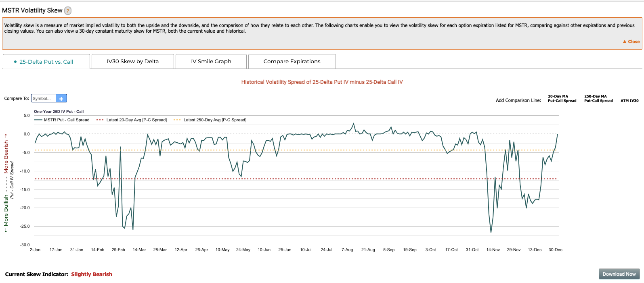Click the -25.0 value on the y-axis
Screen dimensions: 644x283
pyautogui.click(x=25, y=226)
